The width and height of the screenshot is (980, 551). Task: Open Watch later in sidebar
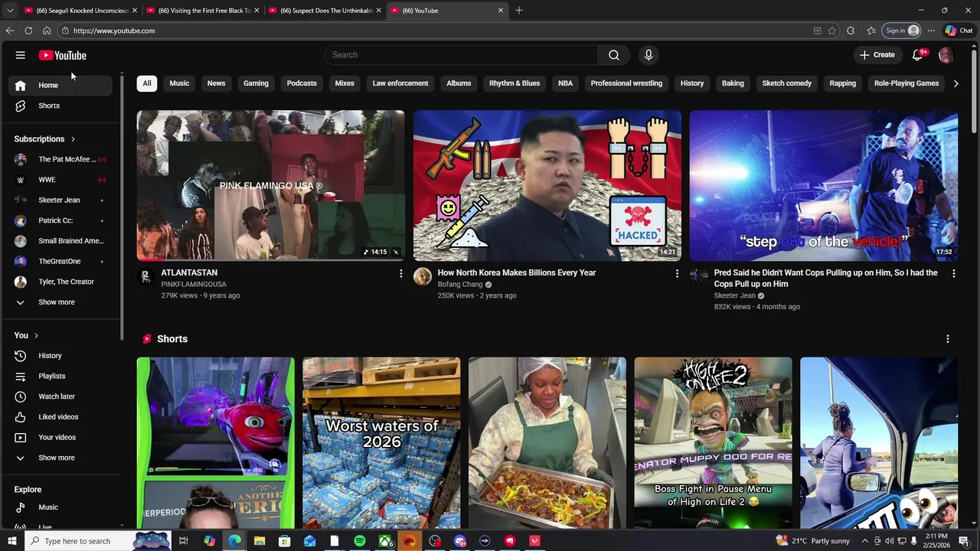(x=61, y=396)
